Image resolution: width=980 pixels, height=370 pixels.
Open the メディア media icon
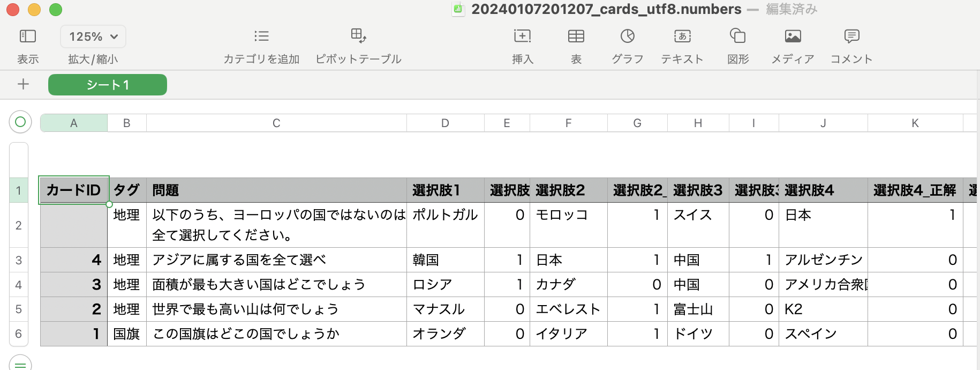coord(793,36)
